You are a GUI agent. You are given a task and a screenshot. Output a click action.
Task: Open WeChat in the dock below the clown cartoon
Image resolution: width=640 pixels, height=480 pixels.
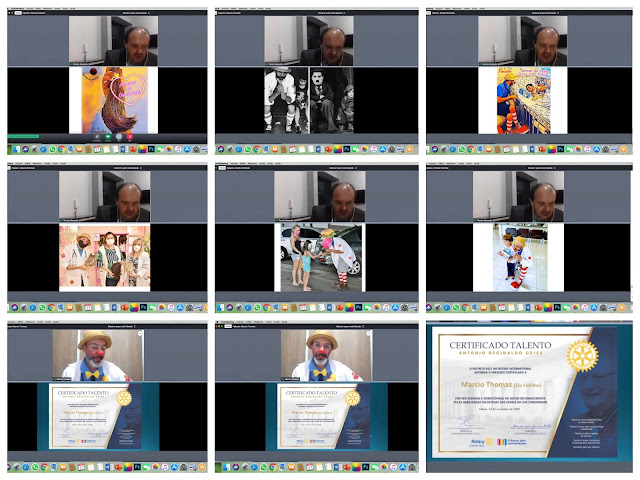(x=569, y=149)
